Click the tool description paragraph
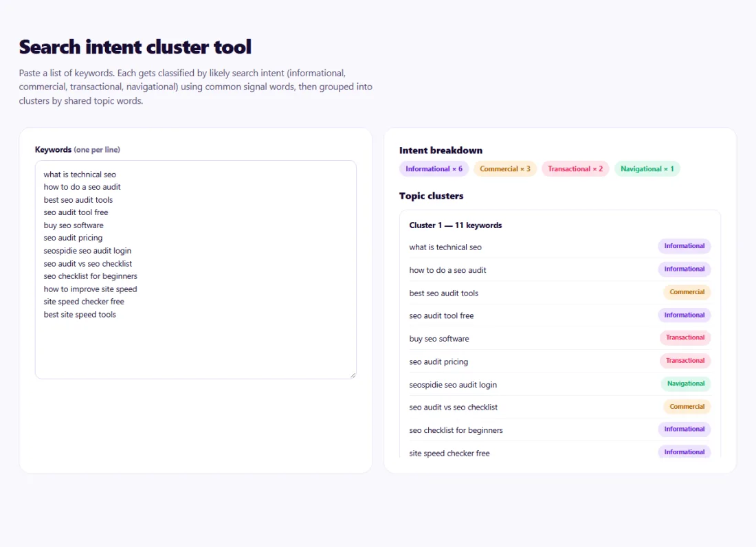756x547 pixels. click(196, 87)
